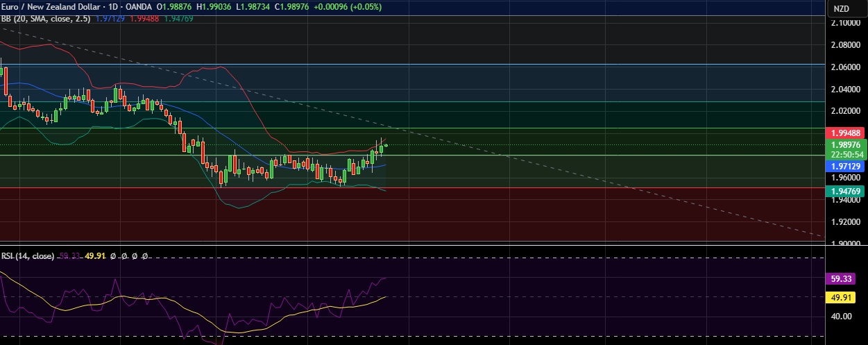Click the yellow 49.91 value in RSI legend
The height and width of the screenshot is (345, 868).
[x=96, y=256]
